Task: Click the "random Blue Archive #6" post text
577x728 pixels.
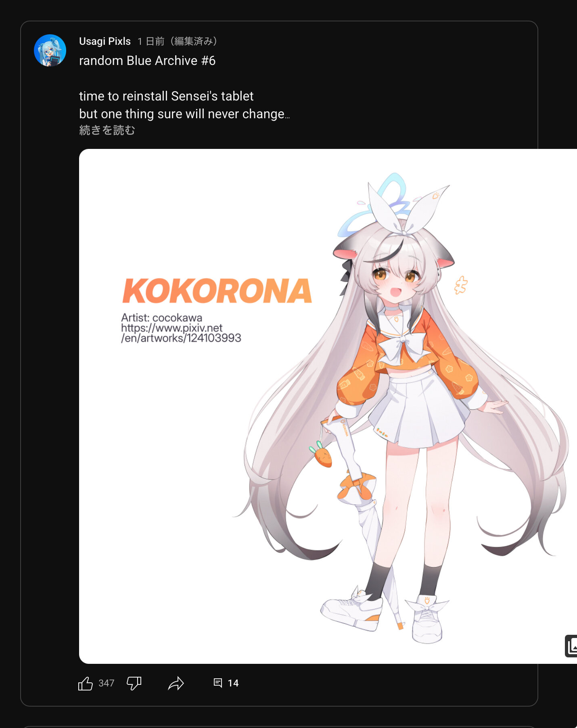Action: 147,61
